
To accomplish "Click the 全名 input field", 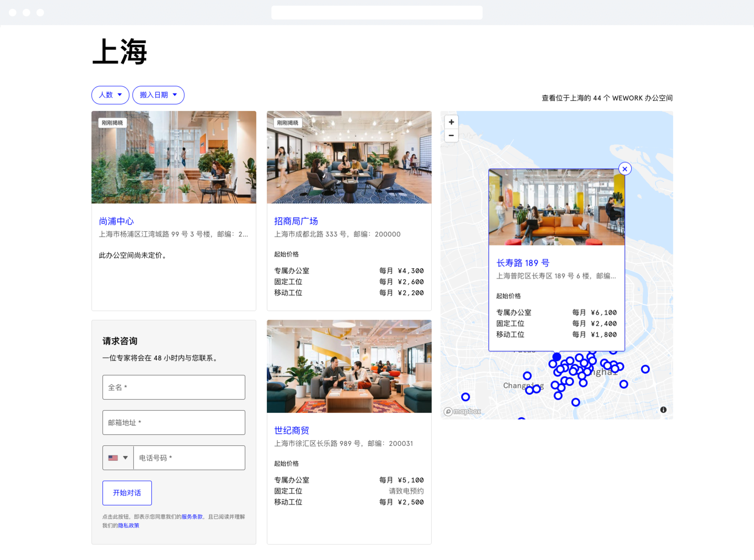I will point(174,387).
